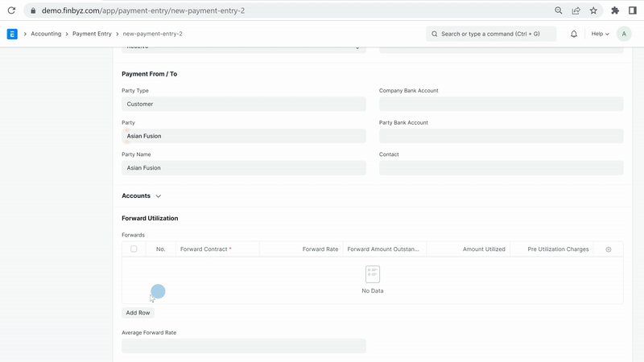The height and width of the screenshot is (362, 644).
Task: Open the notifications bell icon
Action: (x=574, y=34)
